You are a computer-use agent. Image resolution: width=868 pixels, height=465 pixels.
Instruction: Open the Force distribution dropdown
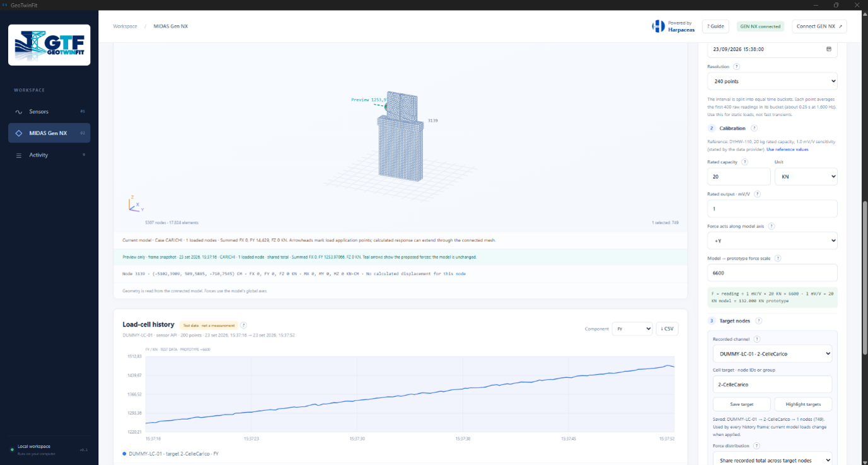772,460
